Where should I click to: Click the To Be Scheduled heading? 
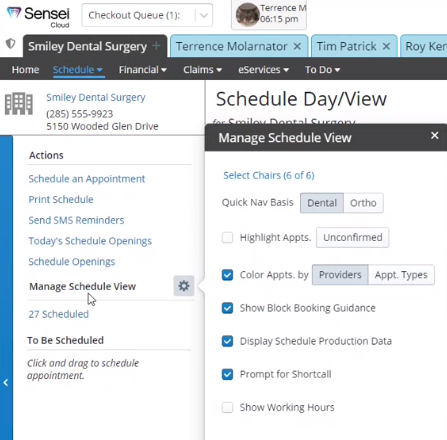65,340
